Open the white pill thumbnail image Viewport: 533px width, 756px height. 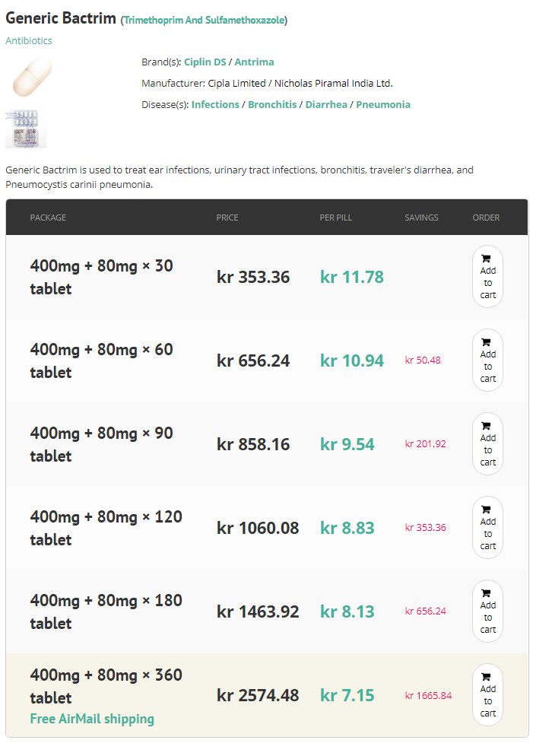(32, 77)
